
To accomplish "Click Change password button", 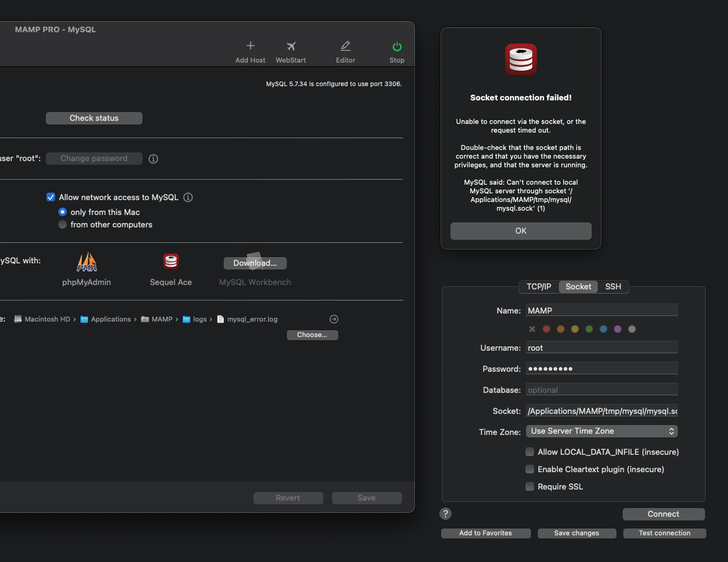I will [x=94, y=159].
